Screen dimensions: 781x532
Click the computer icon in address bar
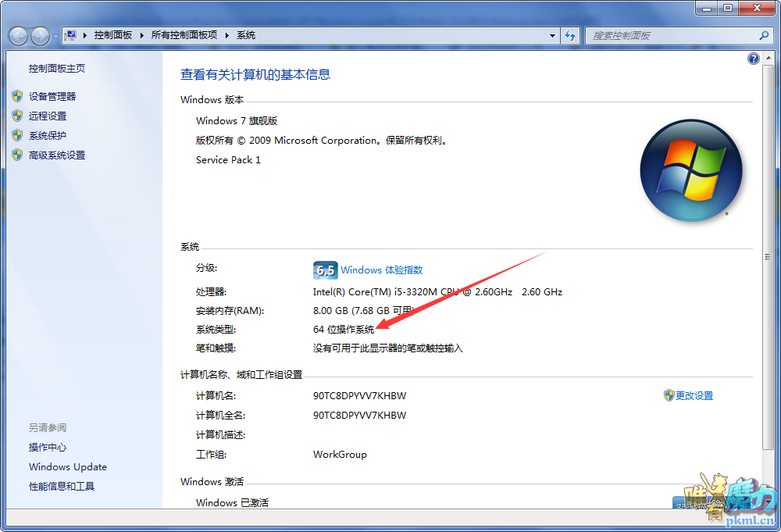[71, 35]
